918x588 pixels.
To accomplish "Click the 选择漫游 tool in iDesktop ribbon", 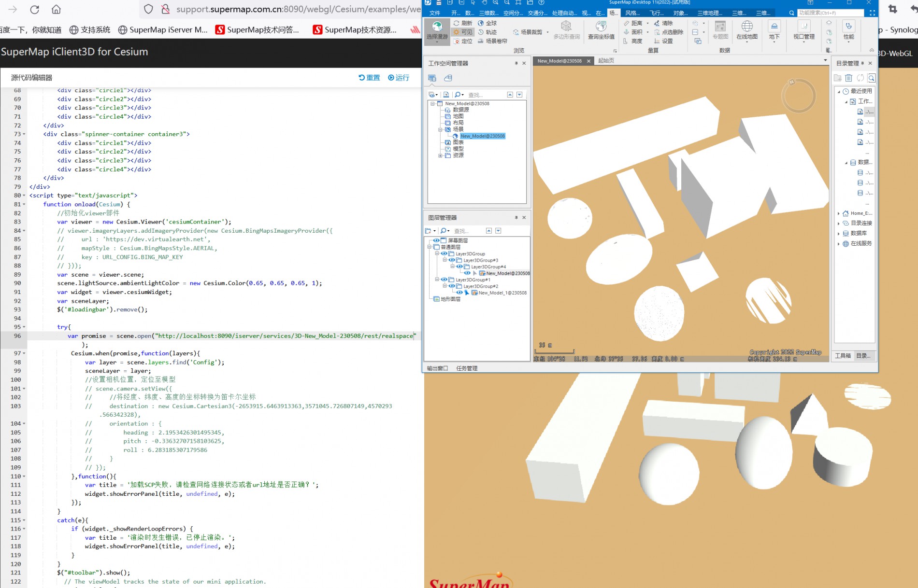I will tap(437, 31).
